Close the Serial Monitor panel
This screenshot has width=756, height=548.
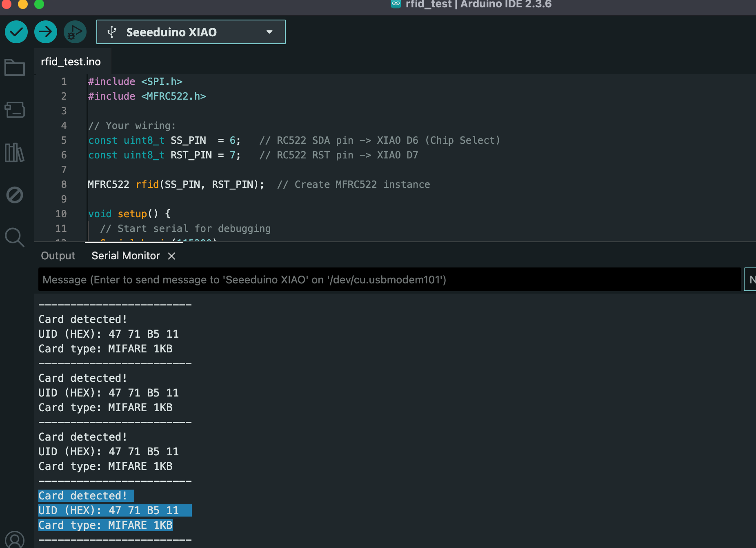pyautogui.click(x=172, y=256)
